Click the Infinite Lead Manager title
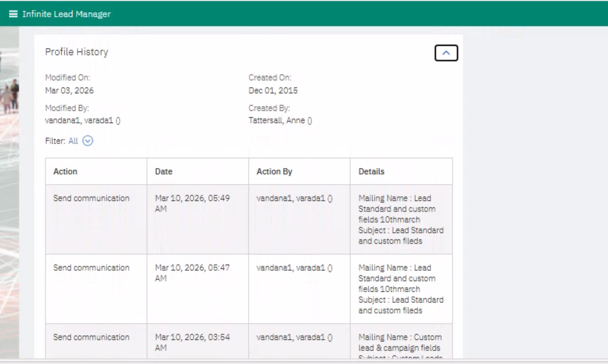This screenshot has width=608, height=364. (x=66, y=14)
